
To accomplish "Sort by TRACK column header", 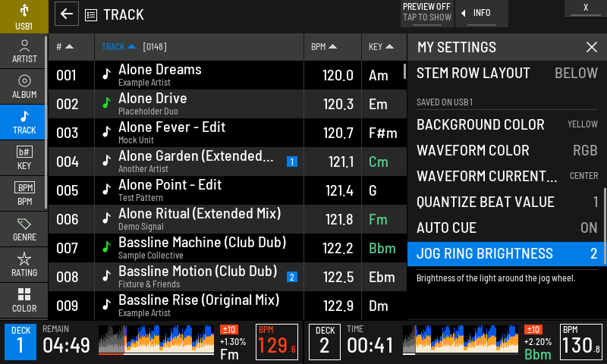I will (x=199, y=47).
